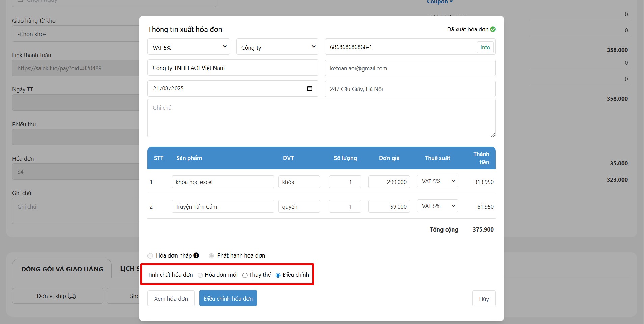Open the Công ty type dropdown
This screenshot has width=644, height=324.
pos(277,47)
